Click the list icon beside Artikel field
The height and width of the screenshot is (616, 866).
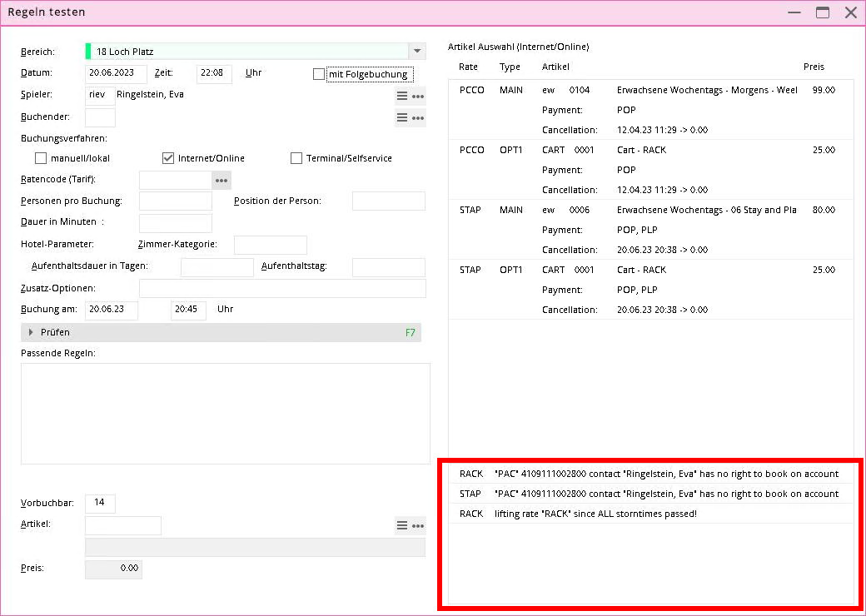[x=402, y=525]
